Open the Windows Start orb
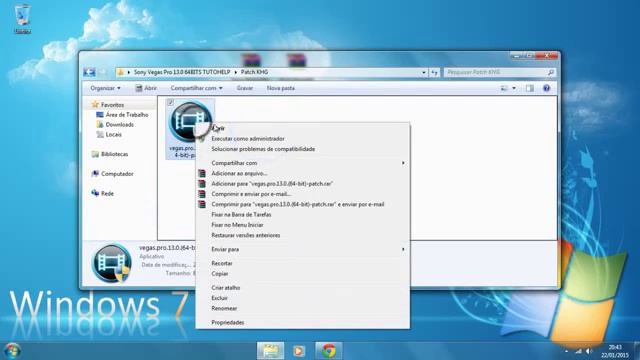640x360 pixels. [12, 351]
